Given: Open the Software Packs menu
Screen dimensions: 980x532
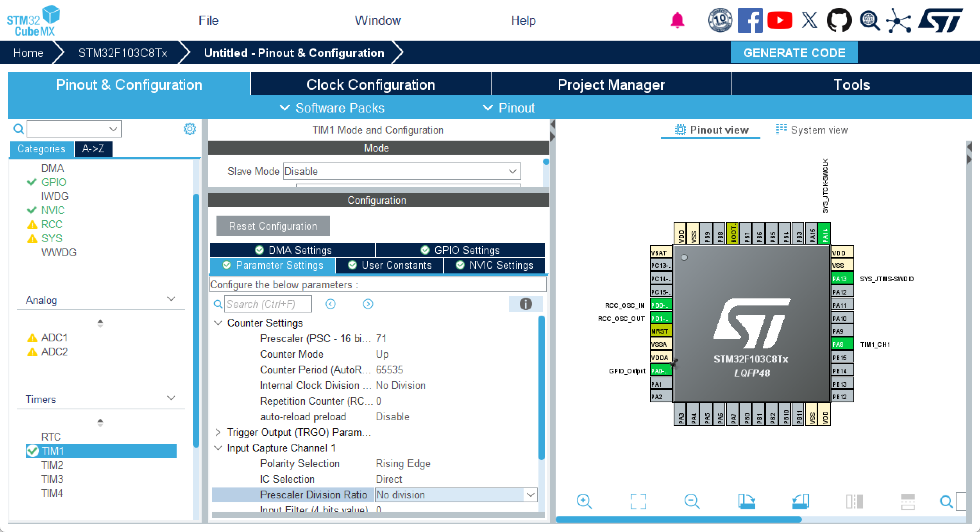Looking at the screenshot, I should tap(333, 108).
